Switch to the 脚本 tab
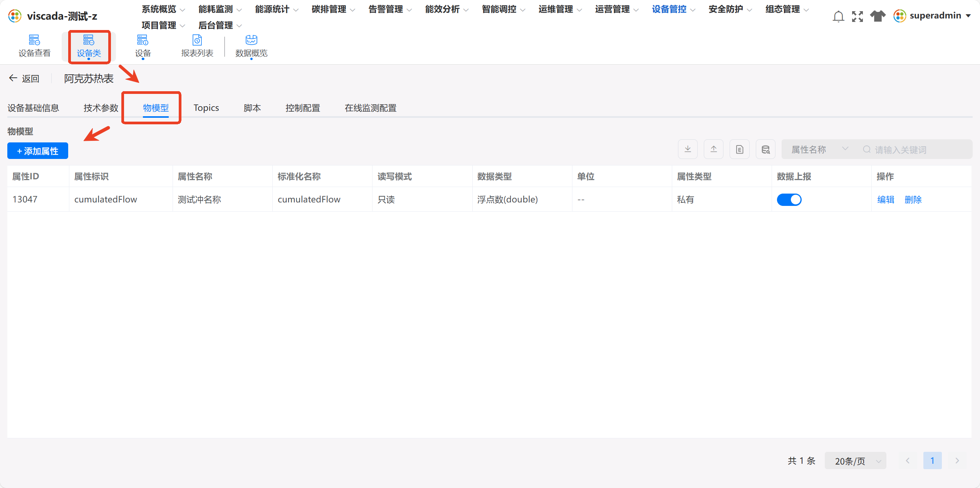 click(x=252, y=108)
